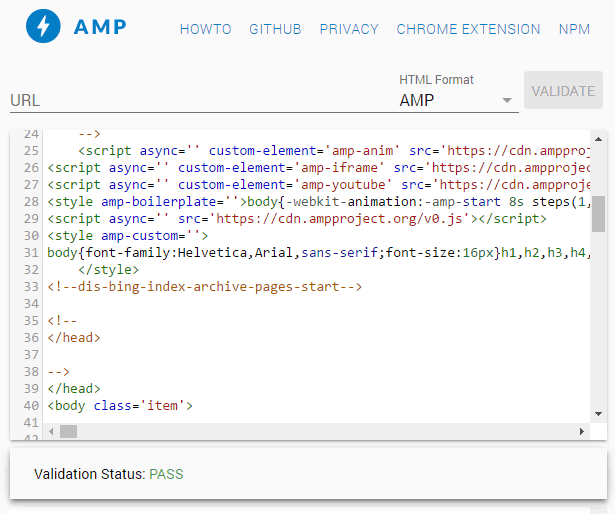615x514 pixels.
Task: Click the VALIDATE button
Action: pos(563,90)
